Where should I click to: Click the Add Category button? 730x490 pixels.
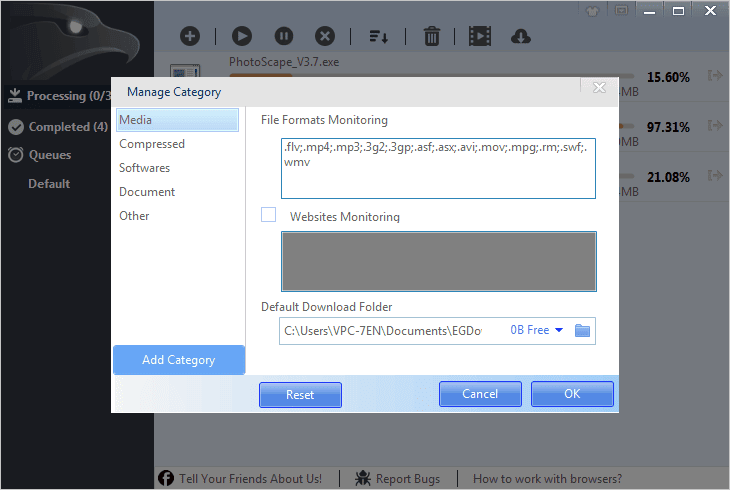[179, 360]
